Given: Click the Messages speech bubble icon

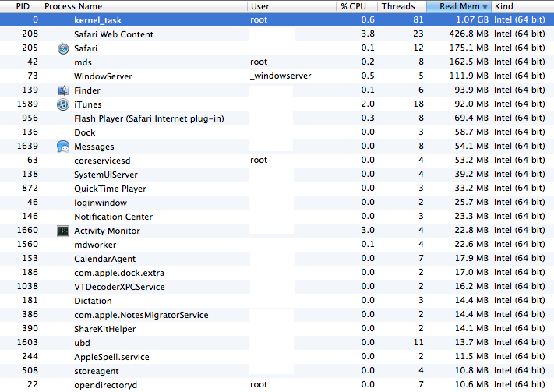Looking at the screenshot, I should [x=63, y=147].
